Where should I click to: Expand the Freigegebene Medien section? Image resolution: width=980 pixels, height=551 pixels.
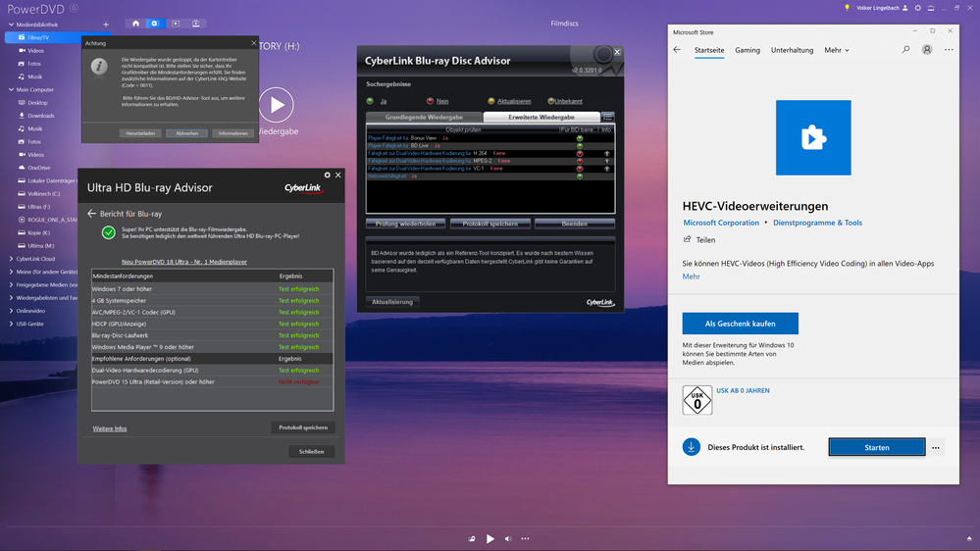coord(11,285)
